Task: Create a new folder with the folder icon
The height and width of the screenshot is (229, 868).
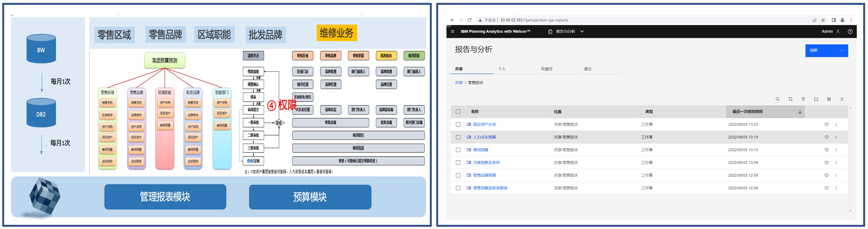Action: (816, 99)
